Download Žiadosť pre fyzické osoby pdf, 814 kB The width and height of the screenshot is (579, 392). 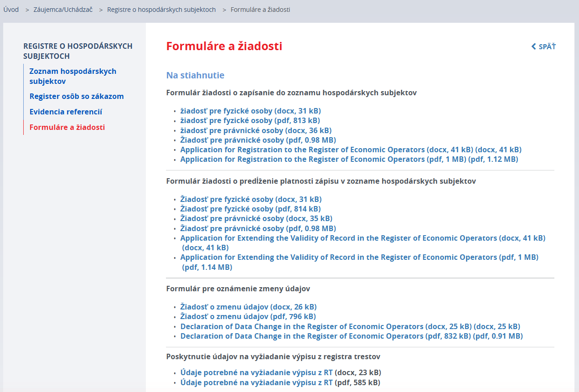click(250, 209)
